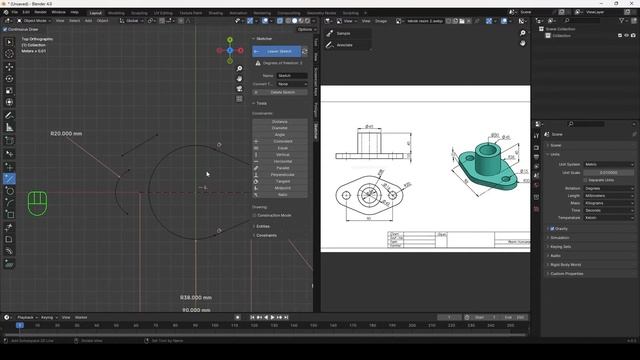Switch to solid viewport shading

point(294,20)
